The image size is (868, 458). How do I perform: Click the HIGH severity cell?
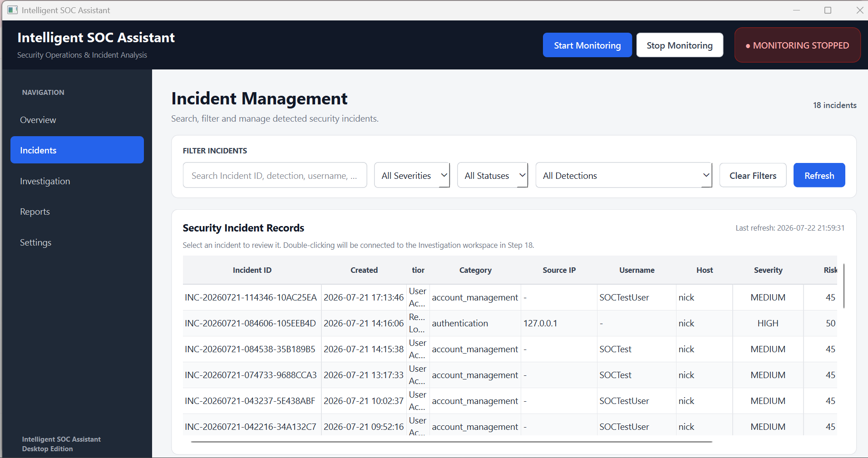[768, 323]
